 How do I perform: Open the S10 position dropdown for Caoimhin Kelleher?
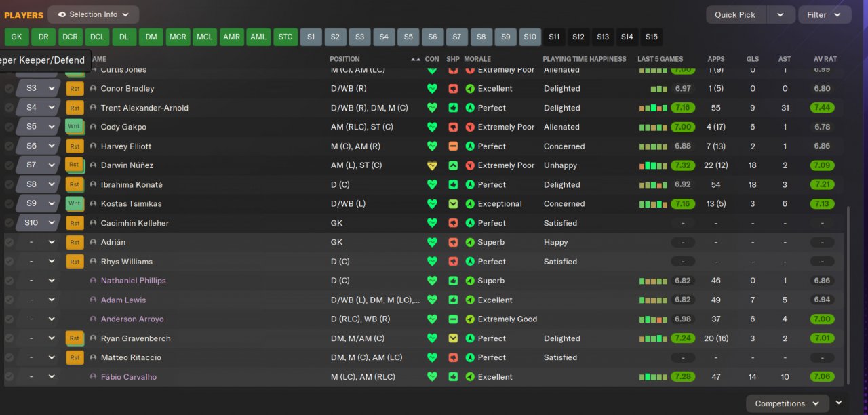click(39, 223)
